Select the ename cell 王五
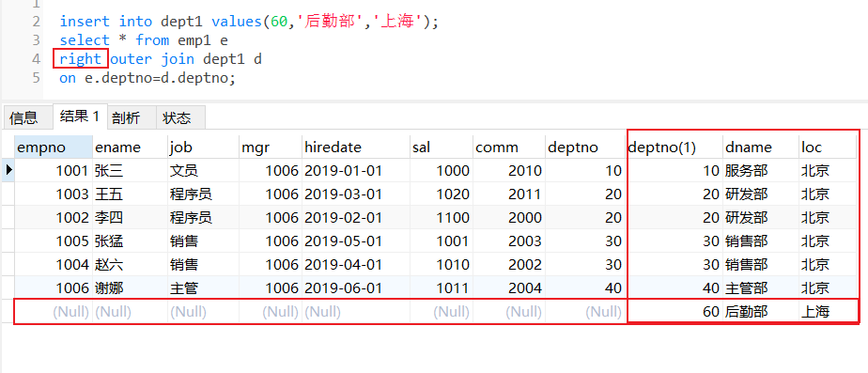Screen dimensions: 868x373 pos(130,194)
